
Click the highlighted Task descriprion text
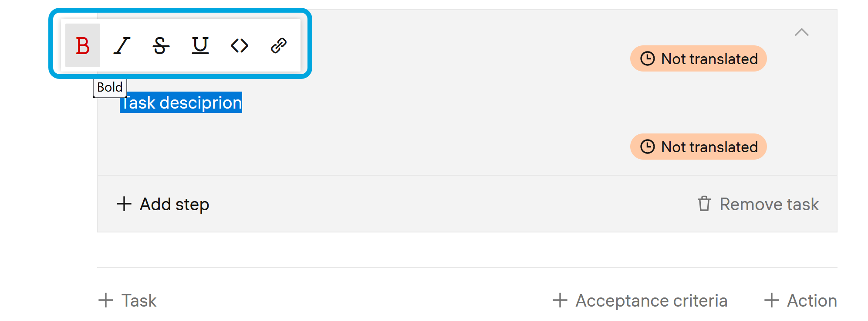[181, 102]
